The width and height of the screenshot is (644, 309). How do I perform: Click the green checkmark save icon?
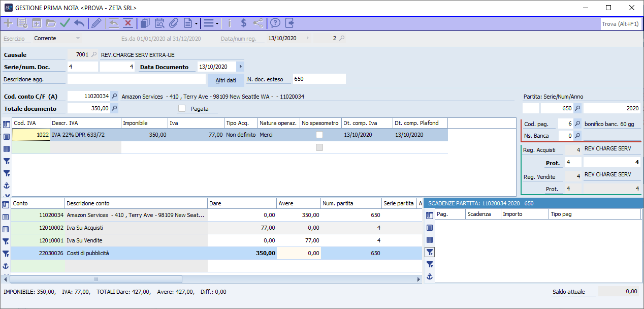tap(65, 23)
